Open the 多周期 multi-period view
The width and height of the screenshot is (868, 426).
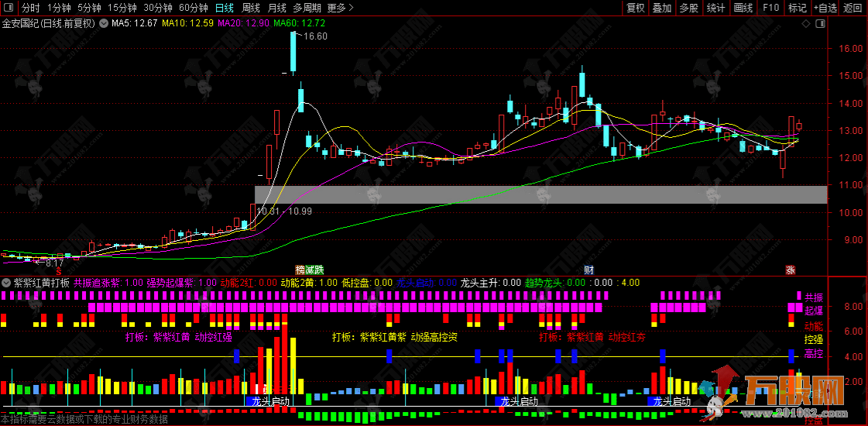click(307, 8)
